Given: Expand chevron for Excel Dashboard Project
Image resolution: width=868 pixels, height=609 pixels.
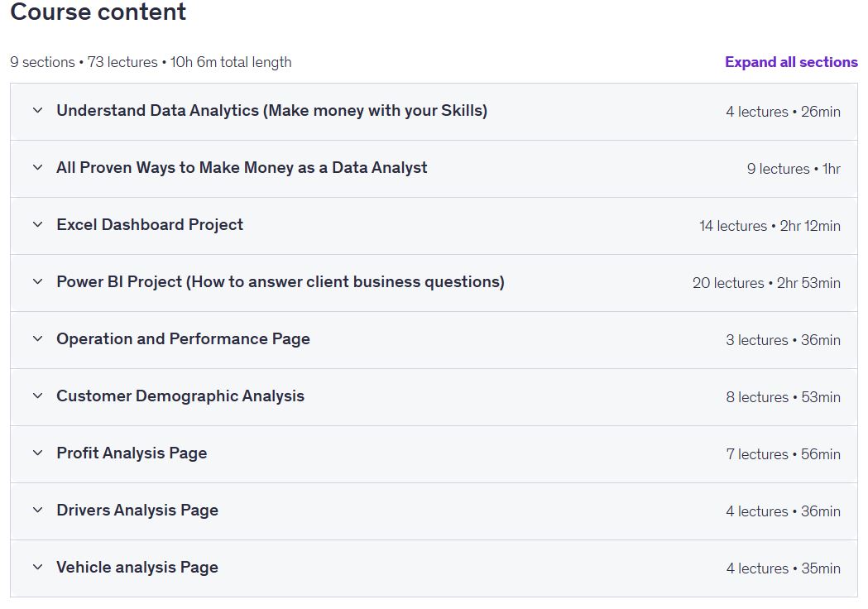Looking at the screenshot, I should (37, 224).
